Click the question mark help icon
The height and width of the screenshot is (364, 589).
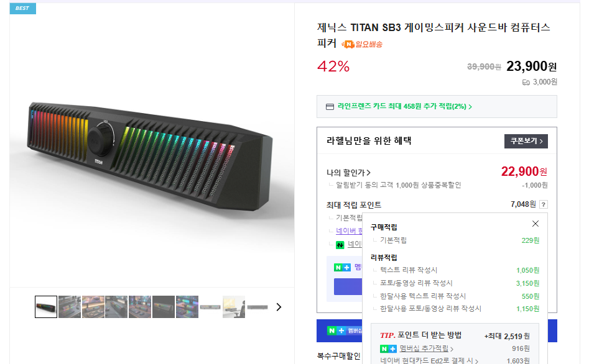544,204
